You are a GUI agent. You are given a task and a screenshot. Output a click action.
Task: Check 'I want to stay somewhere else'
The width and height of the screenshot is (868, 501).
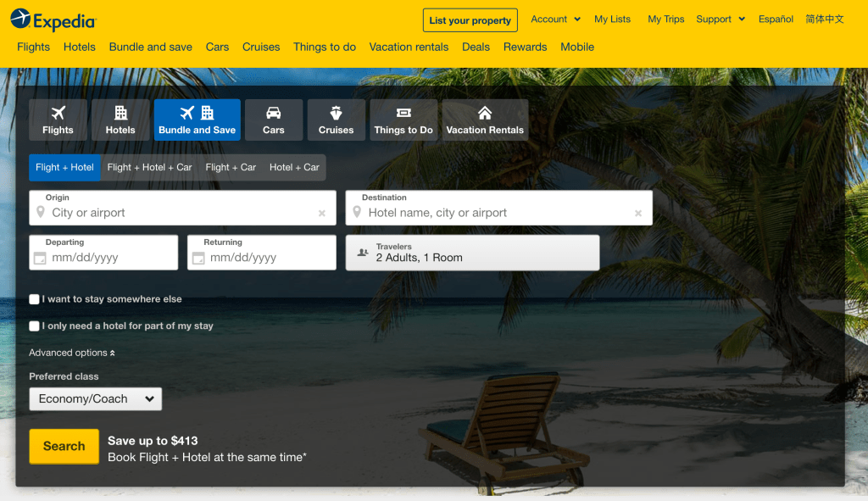tap(35, 299)
